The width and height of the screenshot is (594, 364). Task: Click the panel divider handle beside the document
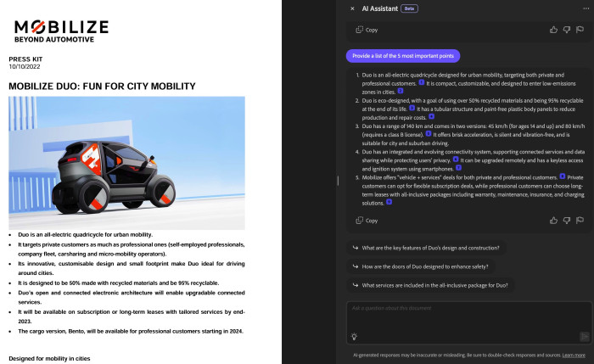coord(338,181)
